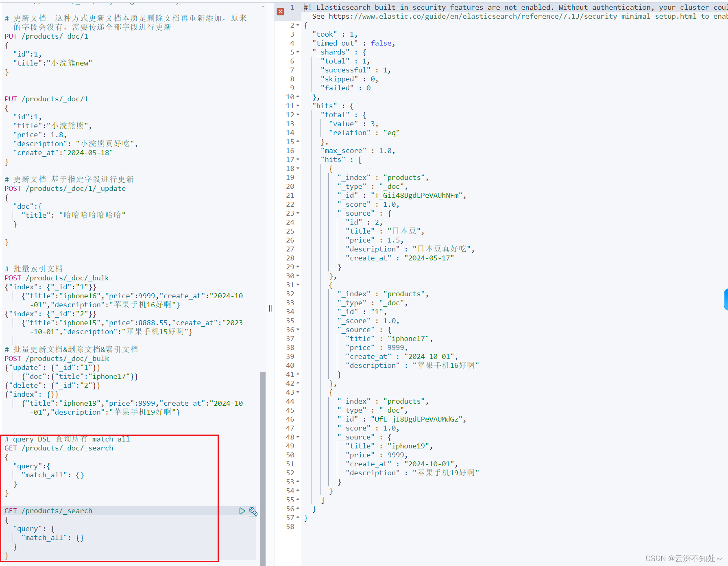Click the pane divider handle between editor and output
Screen dimensions: 728x566
tap(270, 308)
